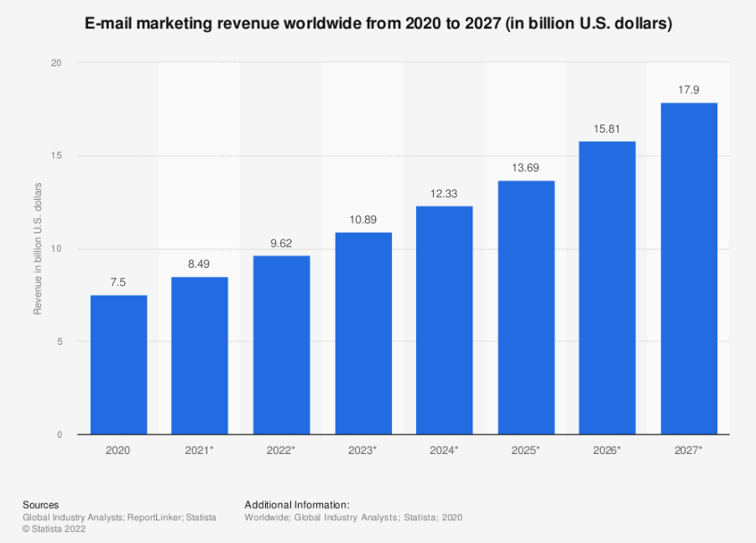Screen dimensions: 756x543
Task: Click the 20 y-axis tick label
Action: pos(56,63)
